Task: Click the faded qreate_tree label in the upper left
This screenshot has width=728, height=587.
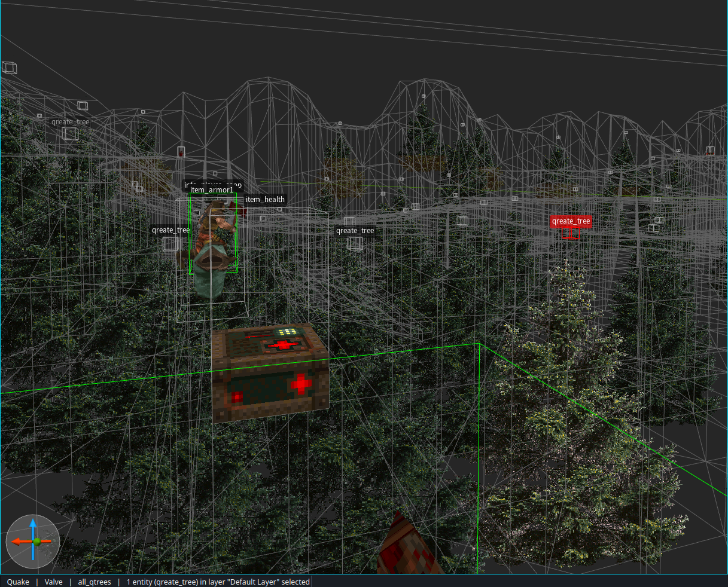Action: coord(70,121)
